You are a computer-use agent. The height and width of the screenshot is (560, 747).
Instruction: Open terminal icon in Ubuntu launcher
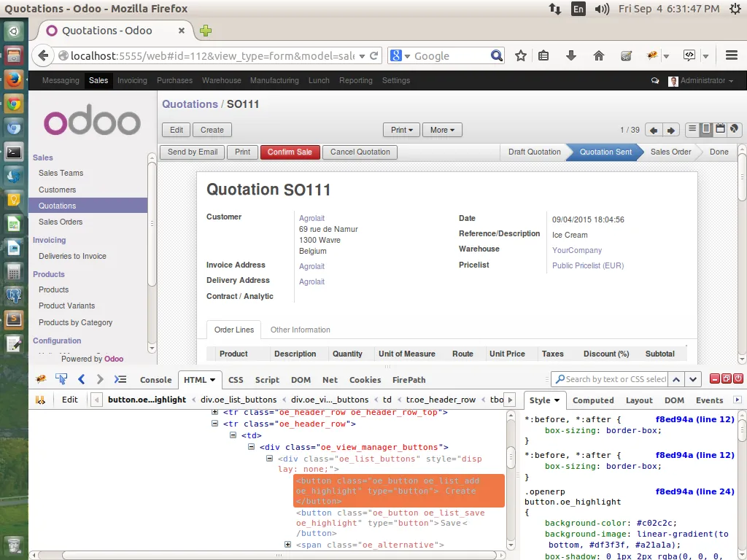pos(14,152)
